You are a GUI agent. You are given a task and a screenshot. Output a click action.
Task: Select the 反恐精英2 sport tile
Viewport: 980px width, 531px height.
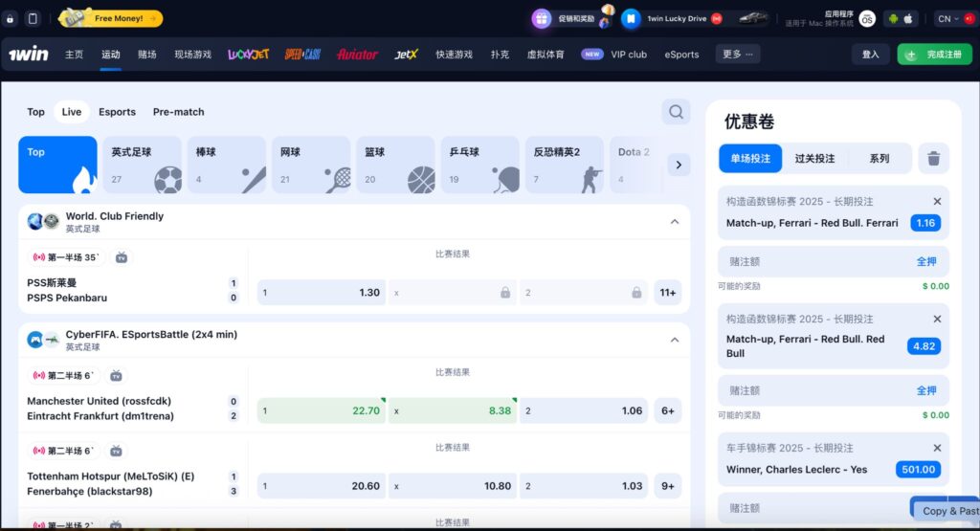click(x=565, y=165)
